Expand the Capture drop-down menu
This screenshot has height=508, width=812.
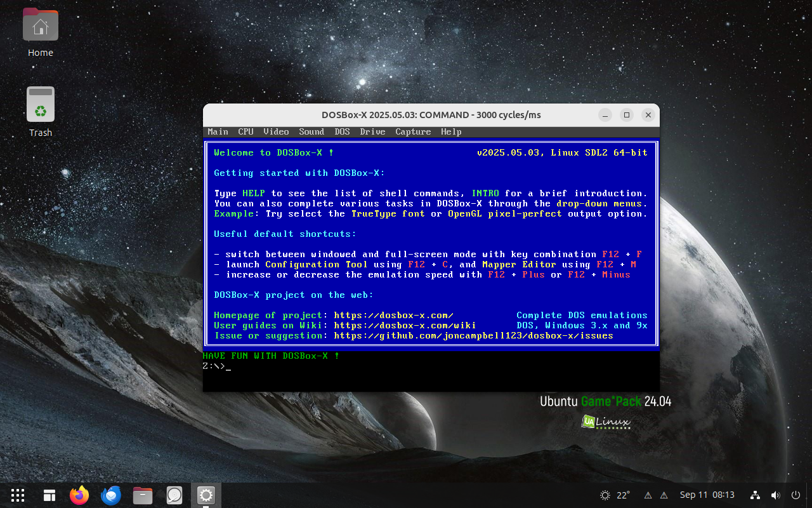click(413, 132)
